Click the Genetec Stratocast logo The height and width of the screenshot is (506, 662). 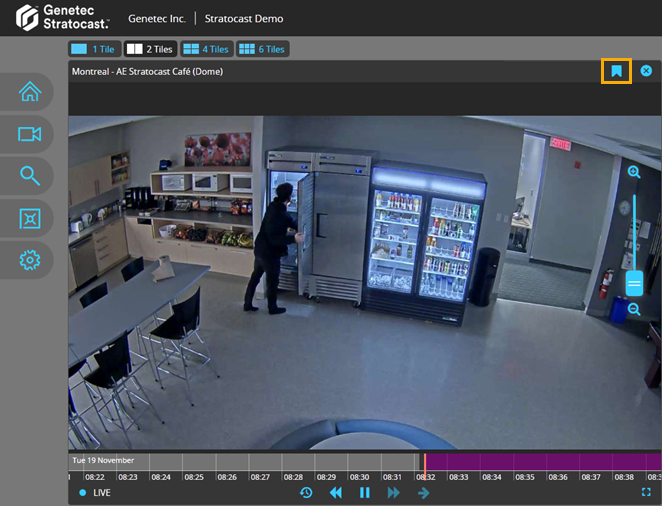[62, 17]
